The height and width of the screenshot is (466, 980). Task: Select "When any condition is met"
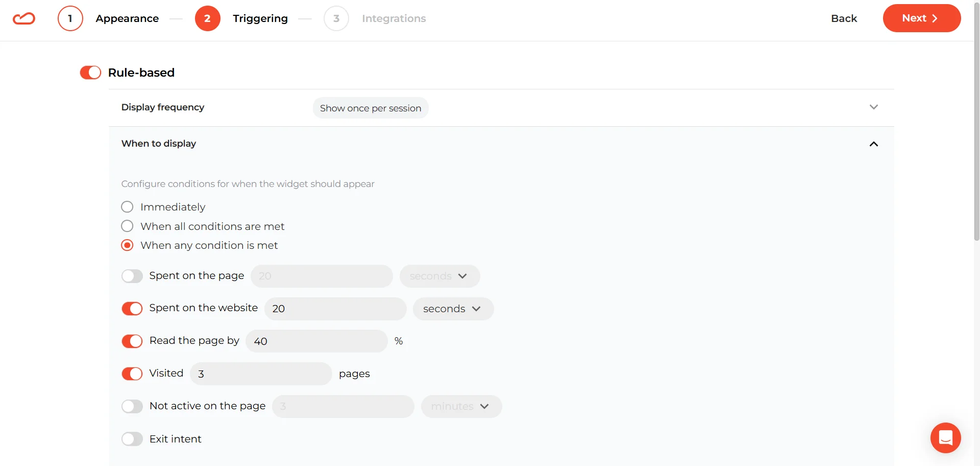127,245
